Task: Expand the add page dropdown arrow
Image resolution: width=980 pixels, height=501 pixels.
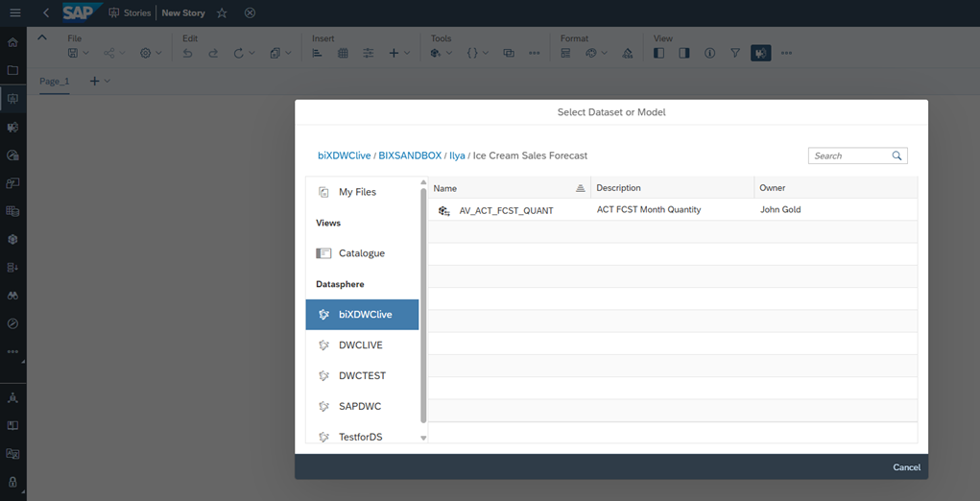Action: click(x=108, y=81)
